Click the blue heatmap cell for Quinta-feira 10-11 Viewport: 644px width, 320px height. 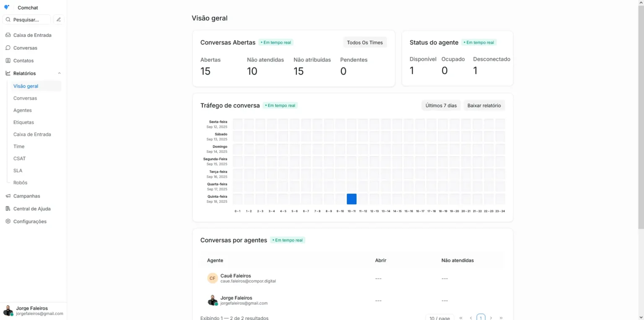click(x=351, y=199)
